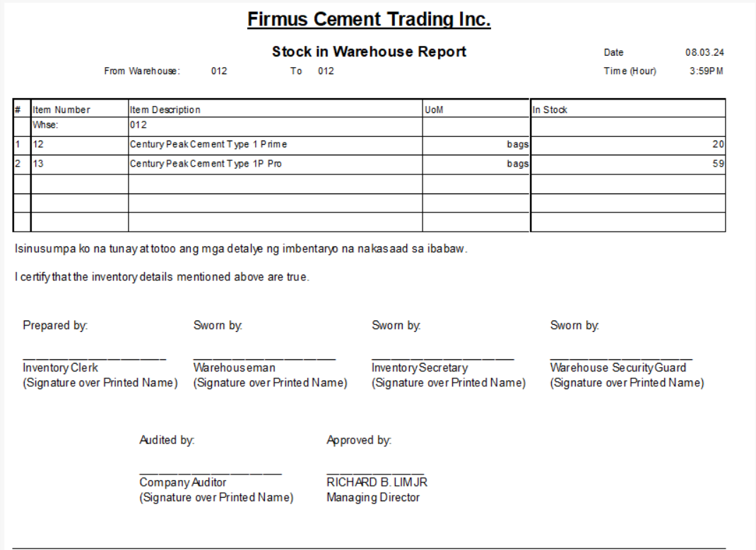Click the English certification statement text

[162, 277]
